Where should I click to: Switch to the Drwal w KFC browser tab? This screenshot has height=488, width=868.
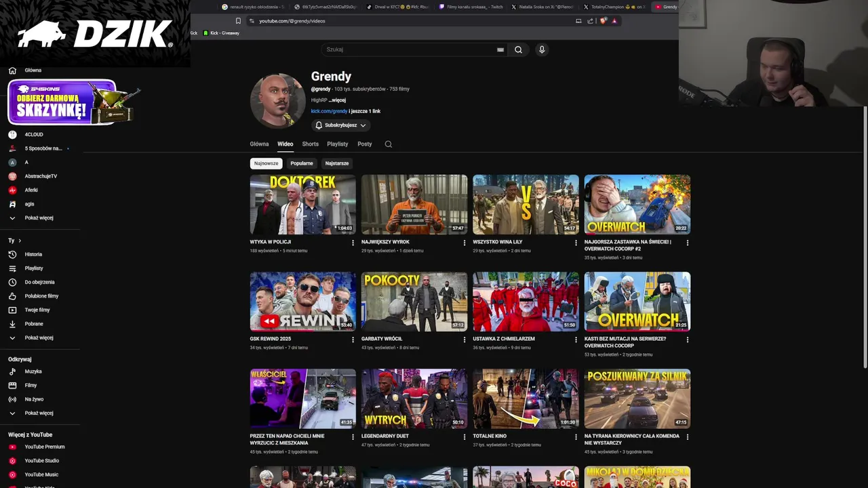tap(398, 7)
